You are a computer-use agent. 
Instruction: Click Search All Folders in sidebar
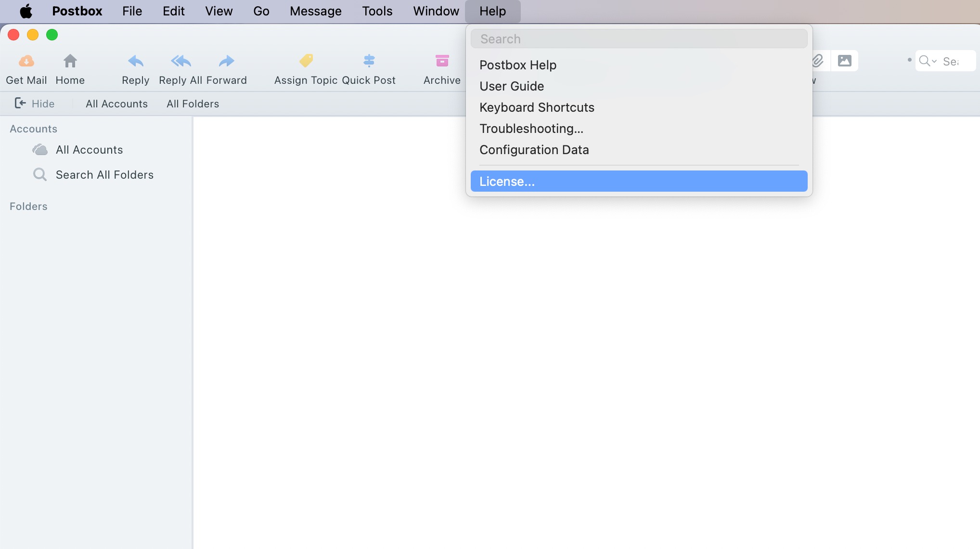(x=104, y=175)
